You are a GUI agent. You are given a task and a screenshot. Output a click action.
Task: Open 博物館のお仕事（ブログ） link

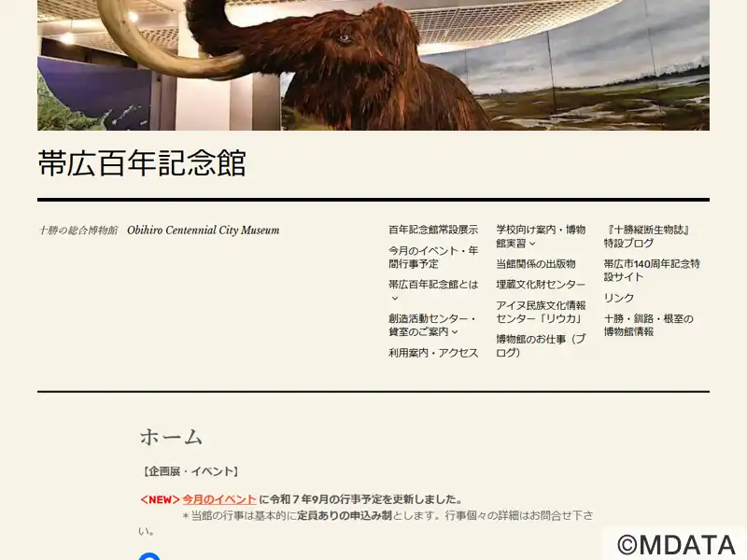[541, 345]
